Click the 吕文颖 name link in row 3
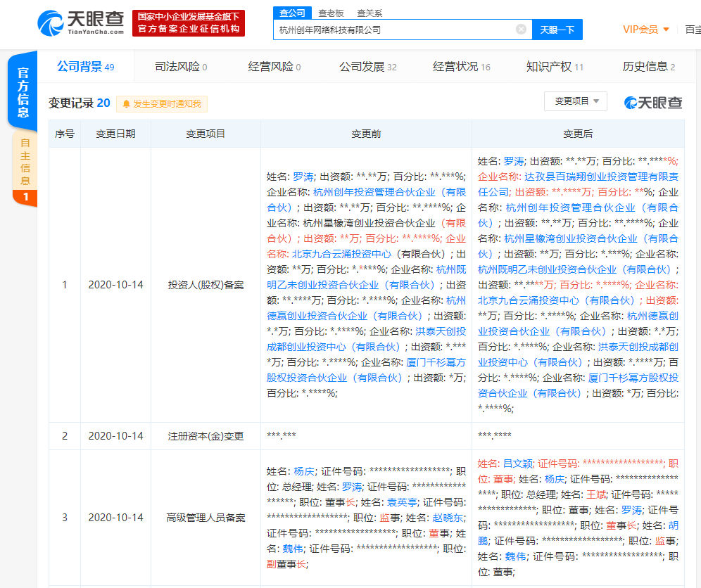This screenshot has height=588, width=701. 517,463
